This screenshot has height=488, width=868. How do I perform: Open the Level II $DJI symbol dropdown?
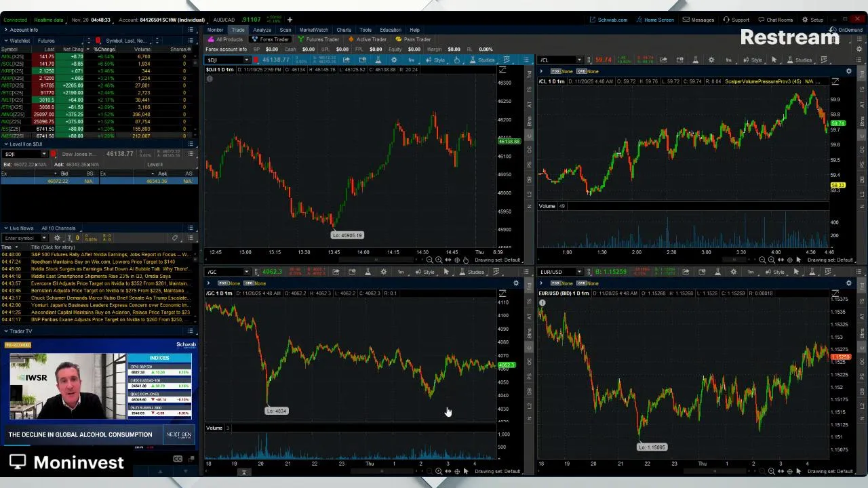click(x=45, y=154)
